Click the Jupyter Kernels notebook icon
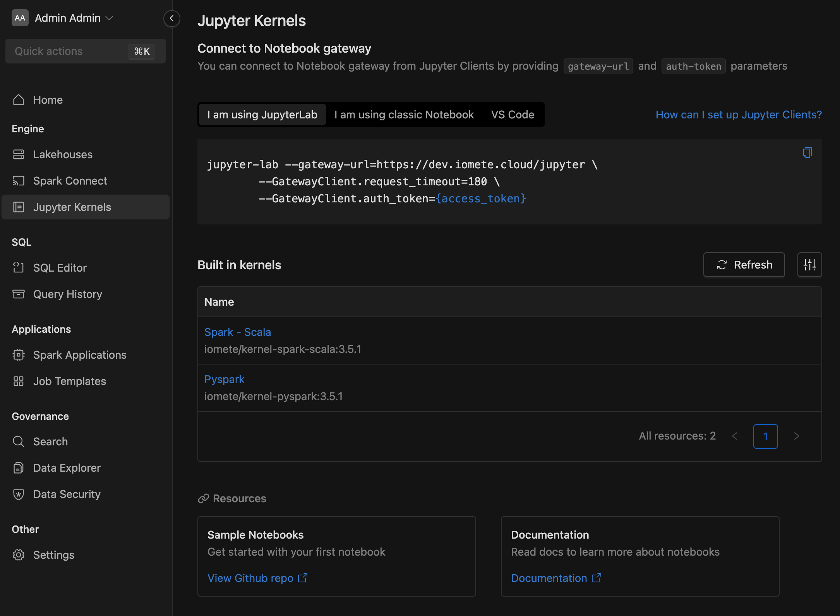This screenshot has width=840, height=616. pyautogui.click(x=19, y=207)
